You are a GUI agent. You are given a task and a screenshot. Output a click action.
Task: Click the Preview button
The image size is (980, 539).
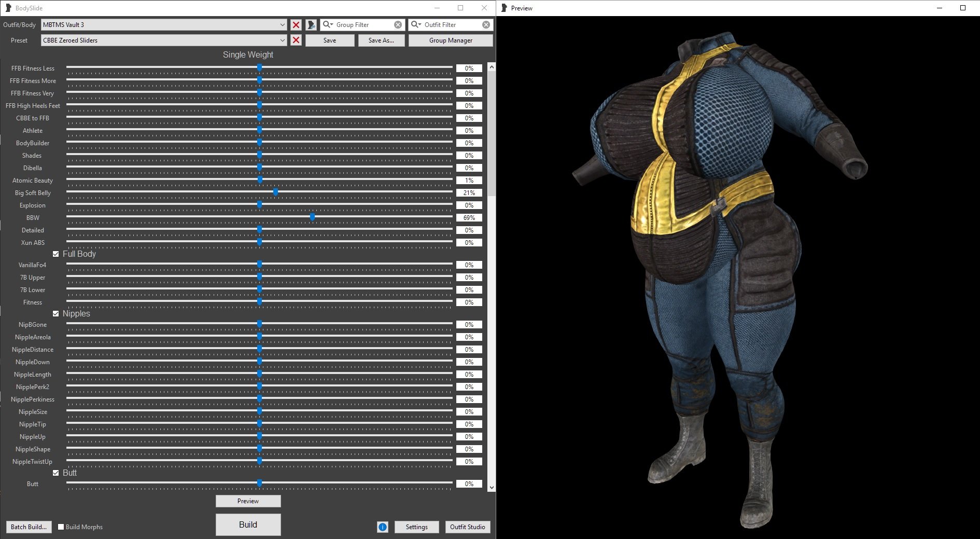click(x=248, y=501)
